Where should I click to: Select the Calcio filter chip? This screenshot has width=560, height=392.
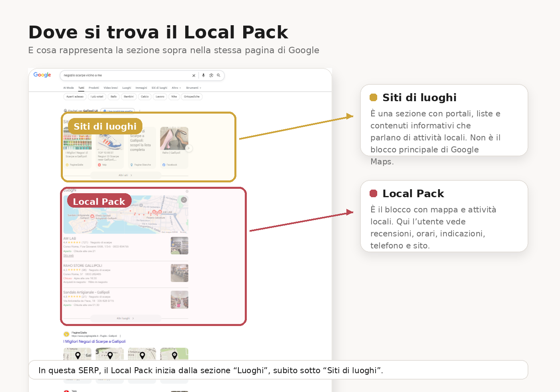[x=145, y=96]
